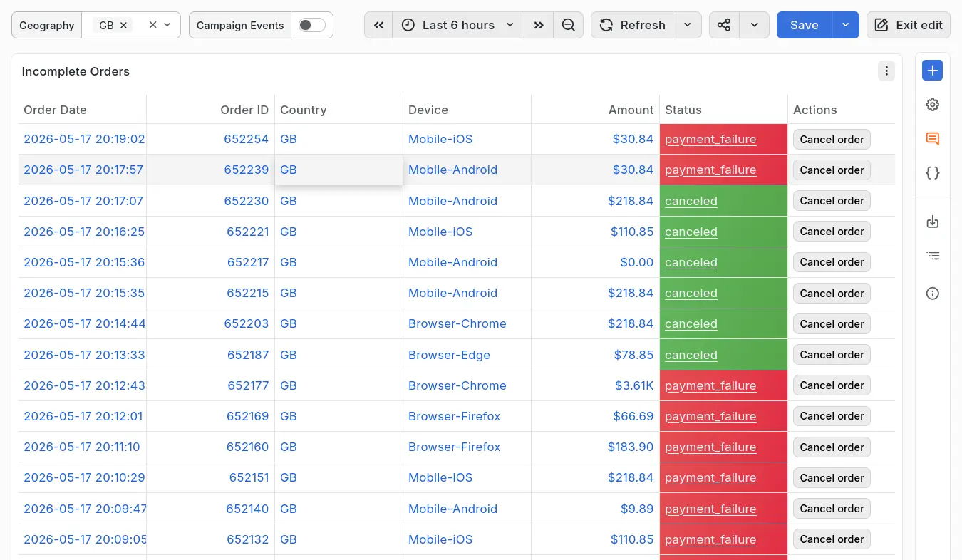Click the Campaign Events label
The width and height of the screenshot is (962, 560).
point(240,25)
